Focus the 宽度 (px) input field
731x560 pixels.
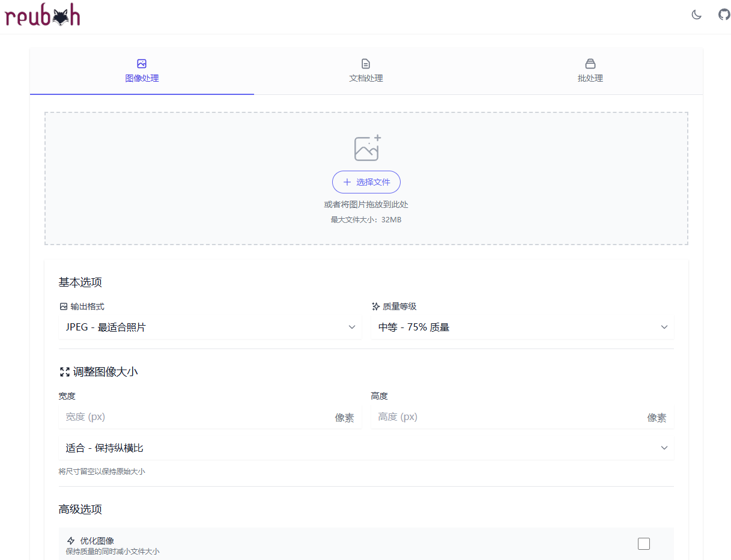point(210,417)
